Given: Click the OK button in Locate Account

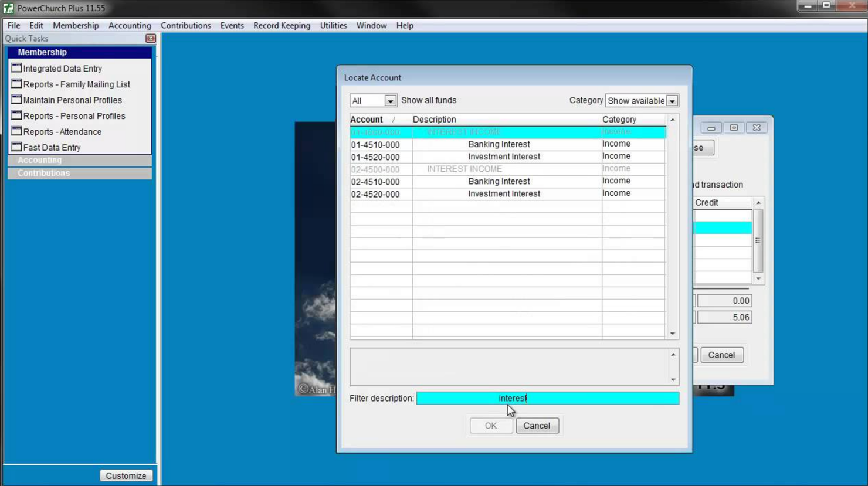Looking at the screenshot, I should (x=491, y=426).
